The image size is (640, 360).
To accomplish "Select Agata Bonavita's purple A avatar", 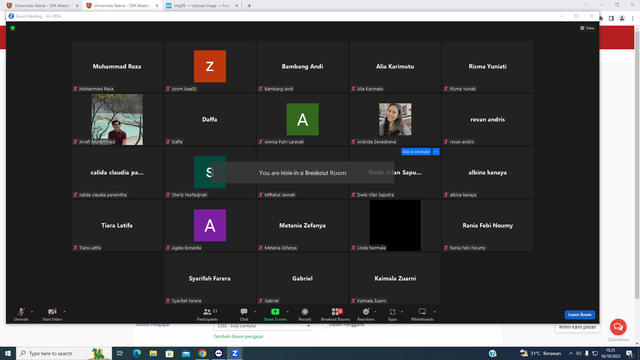I will pyautogui.click(x=210, y=225).
